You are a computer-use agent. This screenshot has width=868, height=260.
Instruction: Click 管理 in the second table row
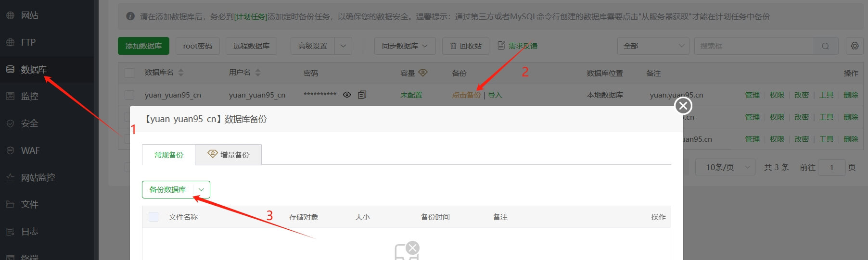pyautogui.click(x=753, y=117)
